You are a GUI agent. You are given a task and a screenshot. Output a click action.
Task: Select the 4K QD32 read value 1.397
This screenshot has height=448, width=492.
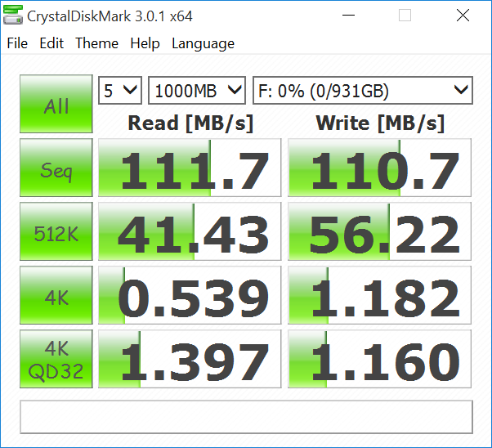[x=190, y=359]
